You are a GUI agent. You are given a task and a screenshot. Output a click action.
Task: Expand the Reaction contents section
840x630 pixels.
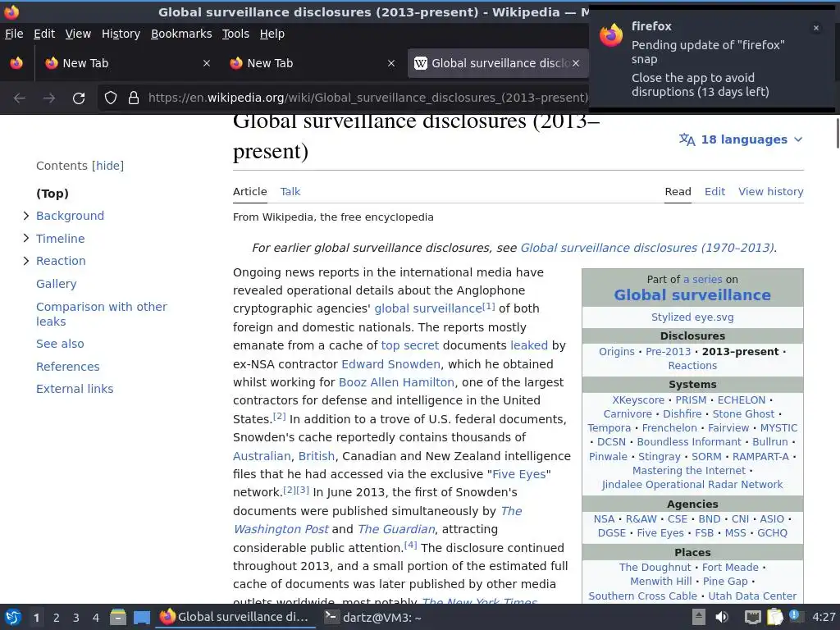coord(25,260)
